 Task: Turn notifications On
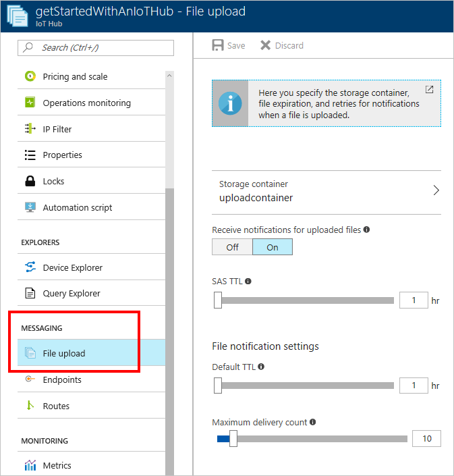point(273,247)
